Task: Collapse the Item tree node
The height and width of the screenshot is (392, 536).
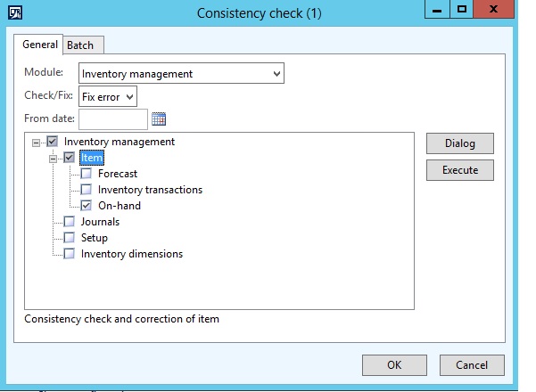Action: click(x=54, y=159)
